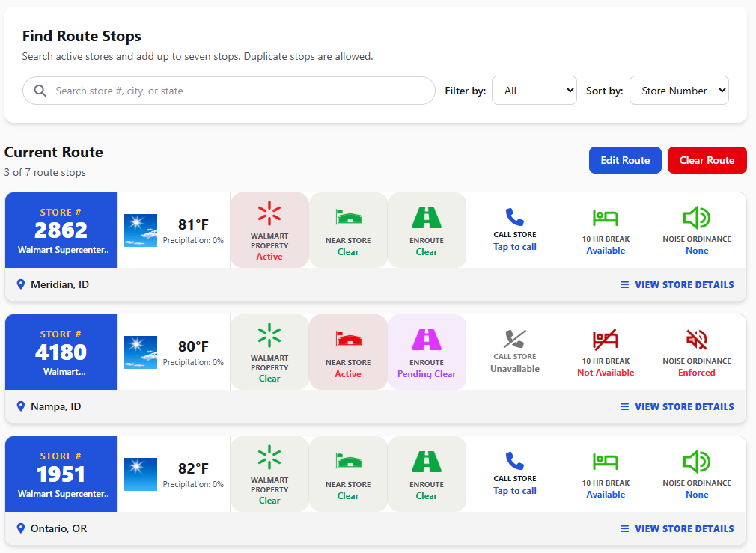Click the 80°F temperature reading
Image resolution: width=756 pixels, height=553 pixels.
point(193,346)
